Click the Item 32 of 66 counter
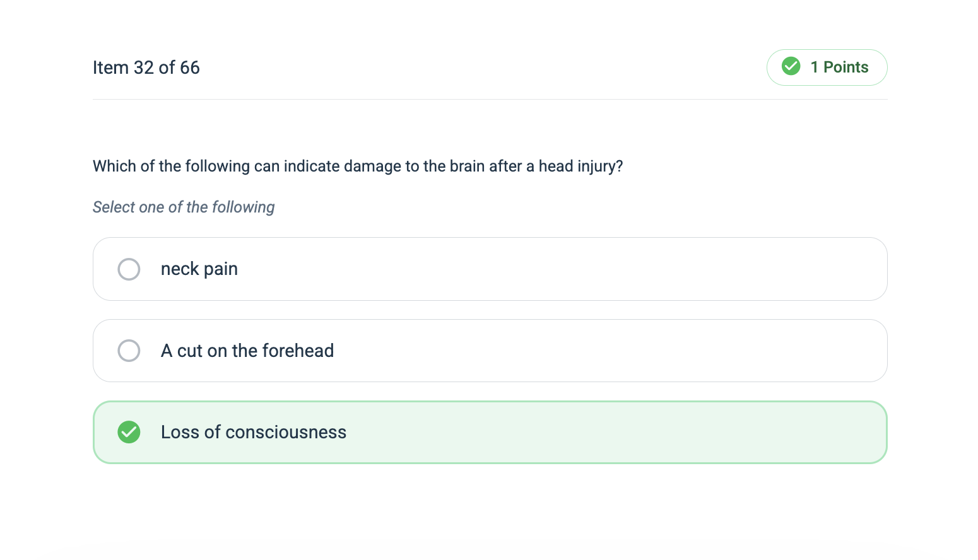Viewport: 978px width, 560px height. pos(146,67)
